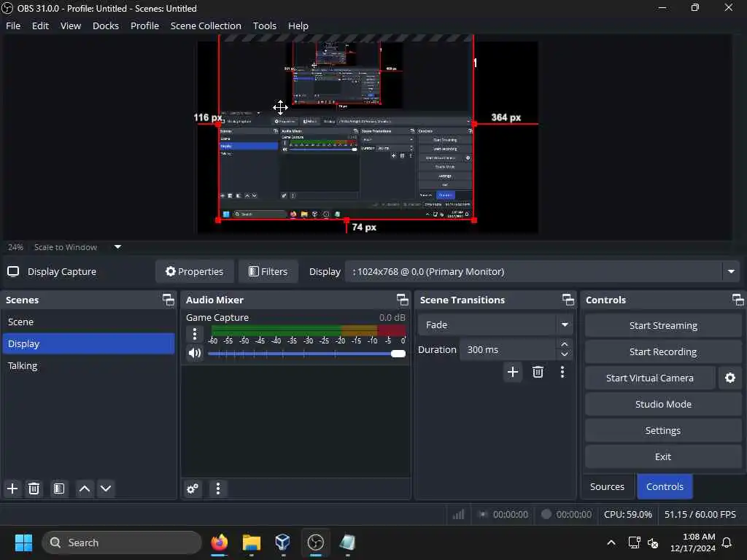Open OBS Settings
This screenshot has height=560, width=747.
[663, 430]
